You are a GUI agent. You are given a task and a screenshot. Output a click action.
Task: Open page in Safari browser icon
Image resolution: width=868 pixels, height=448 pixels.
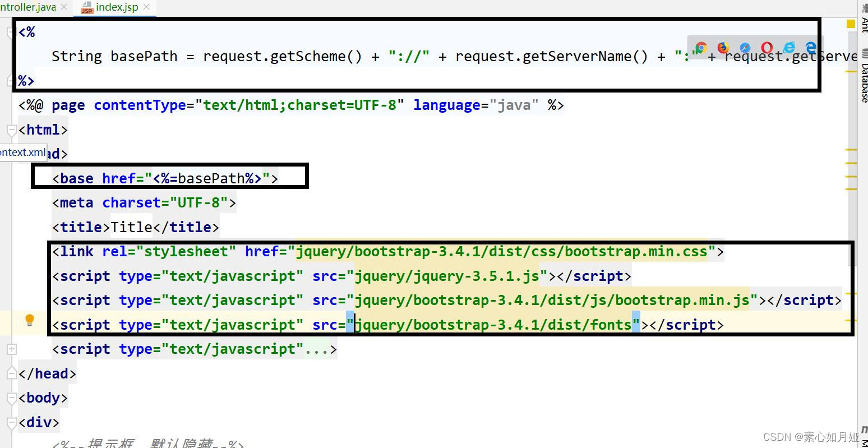(745, 48)
